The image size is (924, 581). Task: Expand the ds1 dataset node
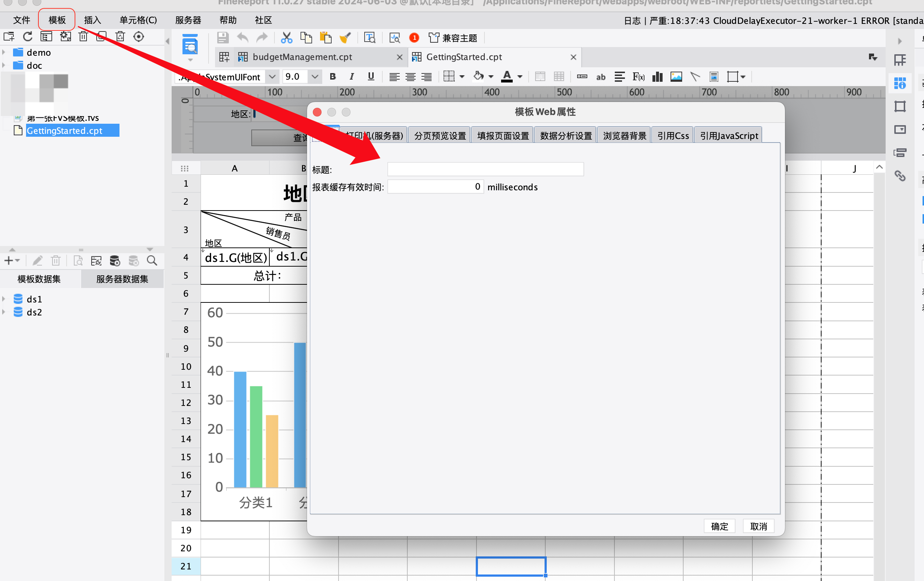pyautogui.click(x=4, y=299)
